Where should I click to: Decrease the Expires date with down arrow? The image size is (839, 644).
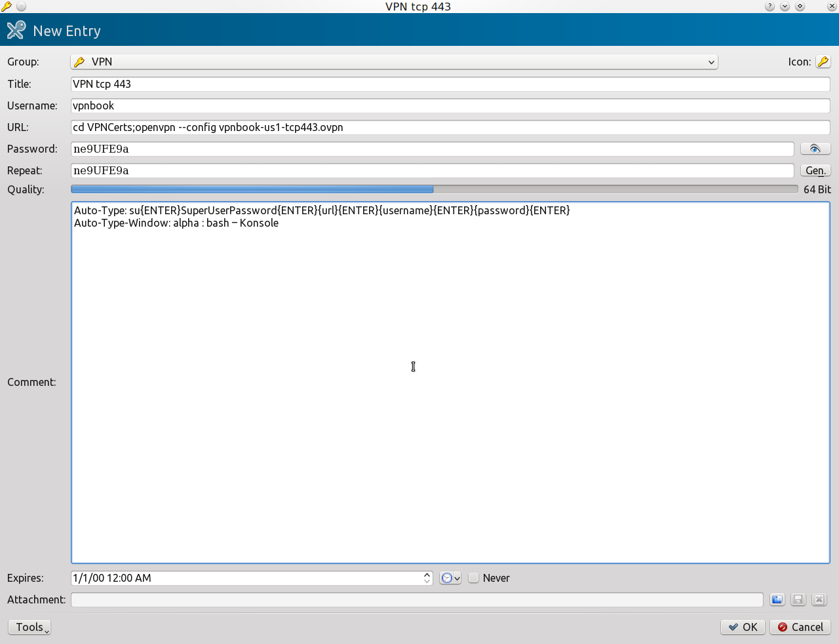pyautogui.click(x=427, y=582)
